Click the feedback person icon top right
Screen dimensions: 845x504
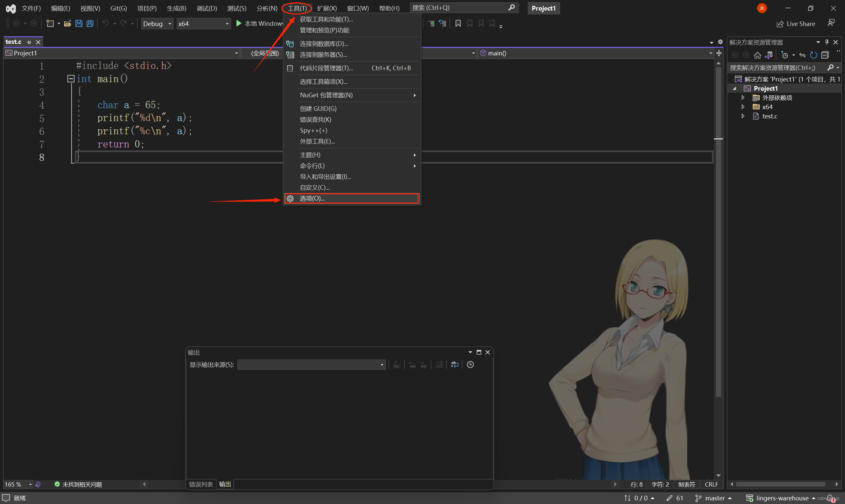831,23
